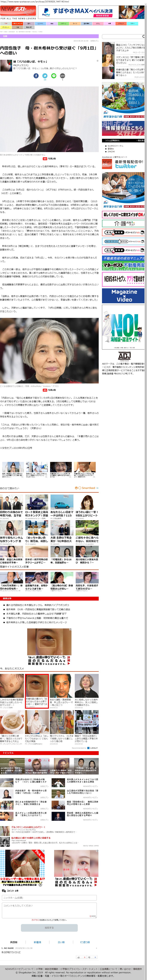
Task: Open the スポーツ navigation tab
Action: [x=63, y=23]
